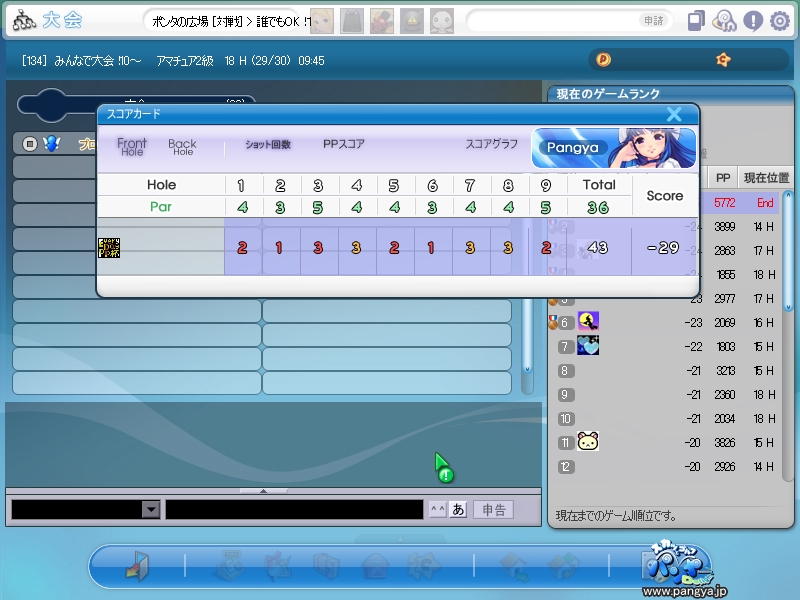This screenshot has height=600, width=800.
Task: Open the overlapping windows icon in top bar
Action: click(696, 21)
